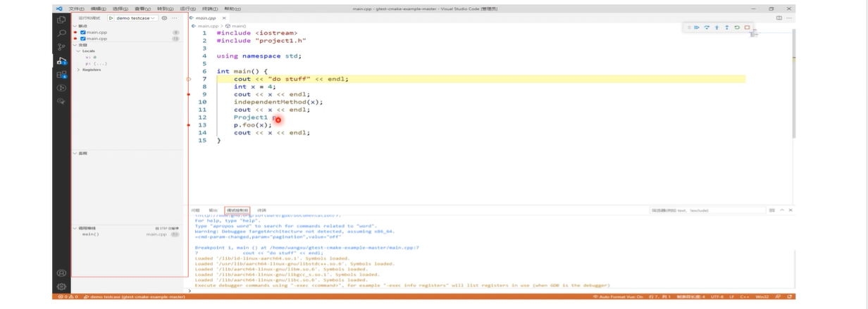
Task: Open the Edit menu
Action: click(x=98, y=8)
